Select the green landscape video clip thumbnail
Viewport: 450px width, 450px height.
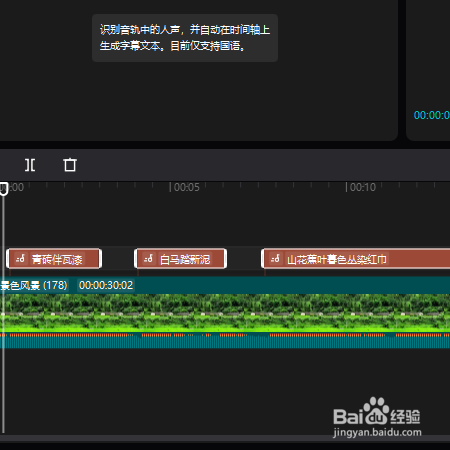(225, 313)
